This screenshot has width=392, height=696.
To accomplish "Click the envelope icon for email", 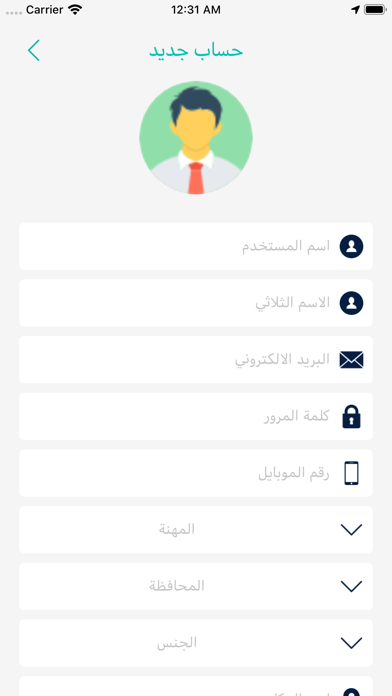I will tap(351, 360).
